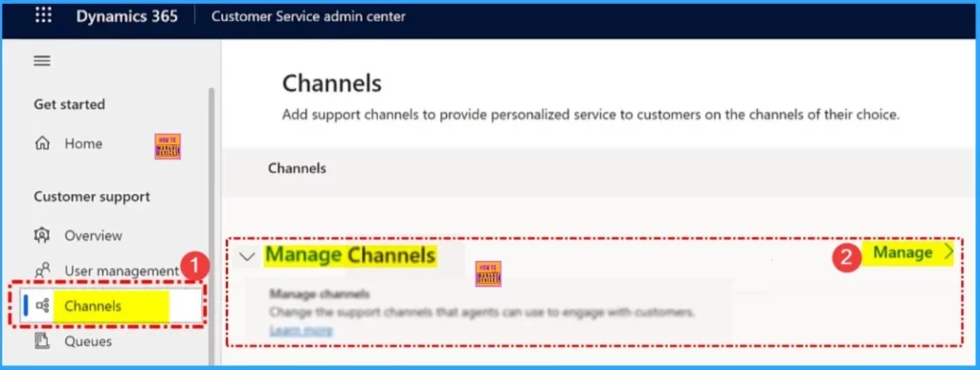This screenshot has width=980, height=370.
Task: Click the Home house icon
Action: (42, 144)
